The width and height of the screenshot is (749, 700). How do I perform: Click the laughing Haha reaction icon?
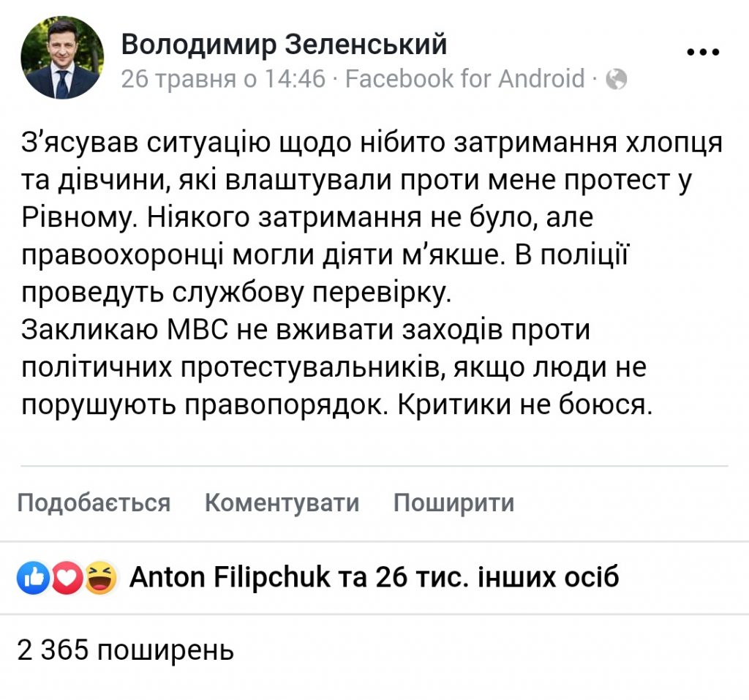[101, 578]
